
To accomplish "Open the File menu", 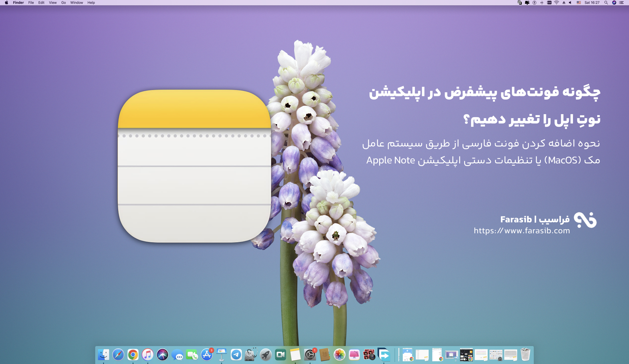I will pyautogui.click(x=31, y=3).
